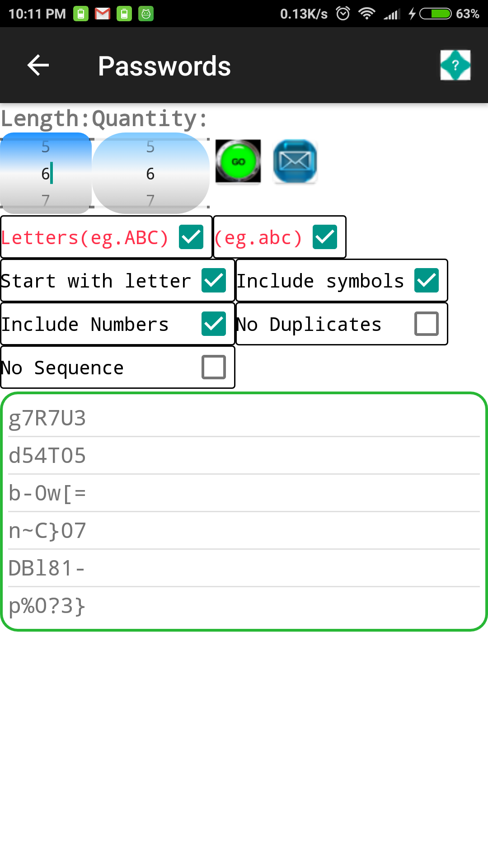This screenshot has height=868, width=488.
Task: Tap the Length picker's current value 6
Action: point(46,174)
